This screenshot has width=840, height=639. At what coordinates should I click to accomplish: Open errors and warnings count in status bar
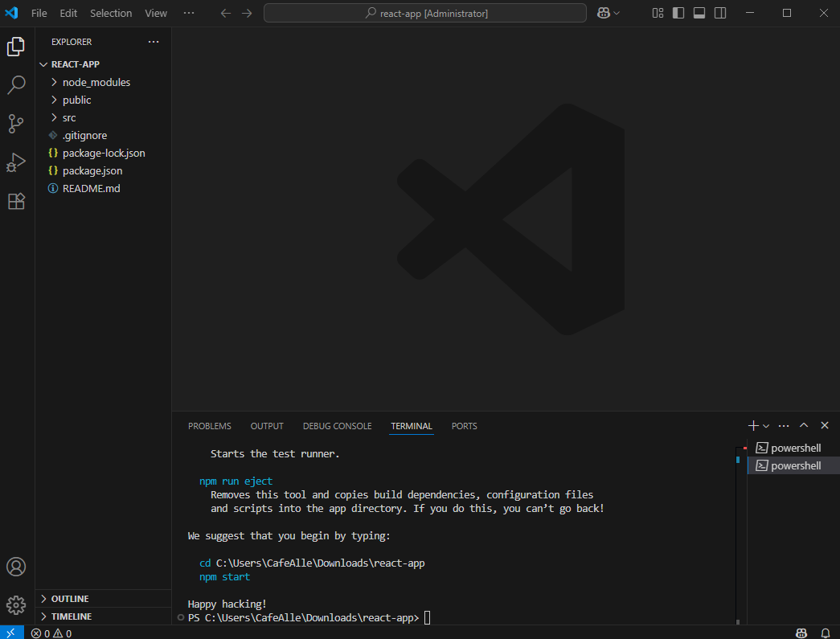point(51,633)
